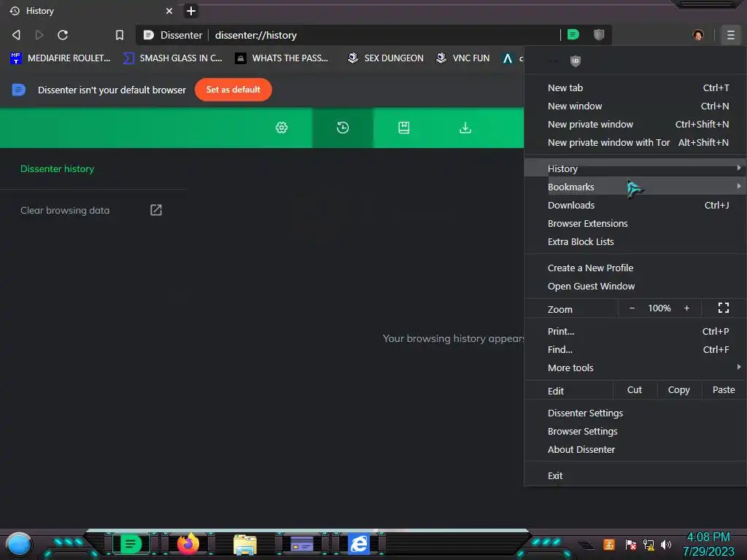747x560 pixels.
Task: Open the Shields icon in the address bar
Action: click(599, 34)
